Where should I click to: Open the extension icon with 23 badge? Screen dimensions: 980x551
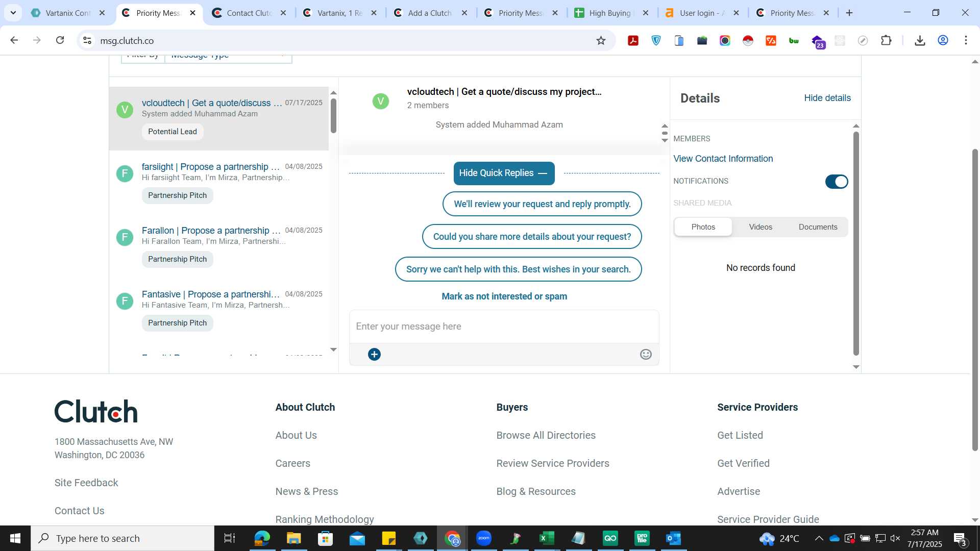pos(818,42)
